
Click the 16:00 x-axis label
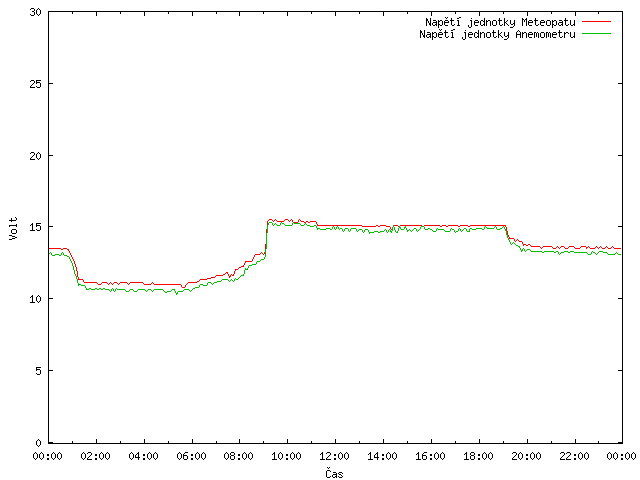coord(431,456)
